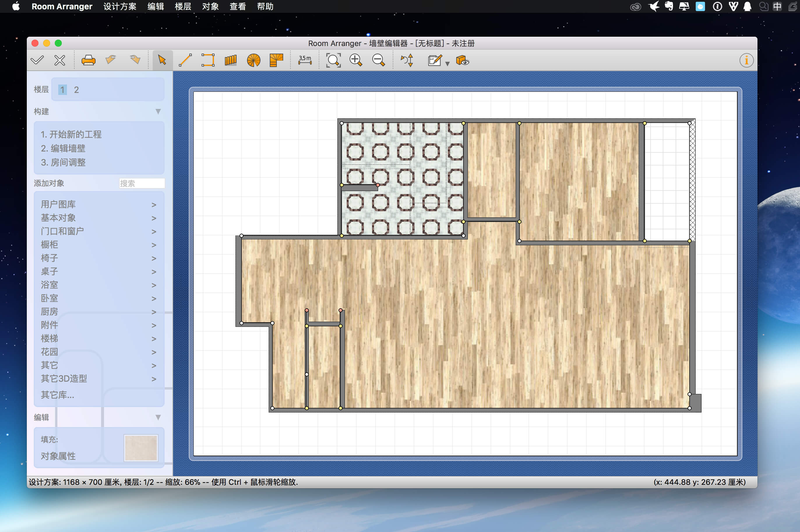Click the printer icon
Image resolution: width=800 pixels, height=532 pixels.
pyautogui.click(x=88, y=60)
